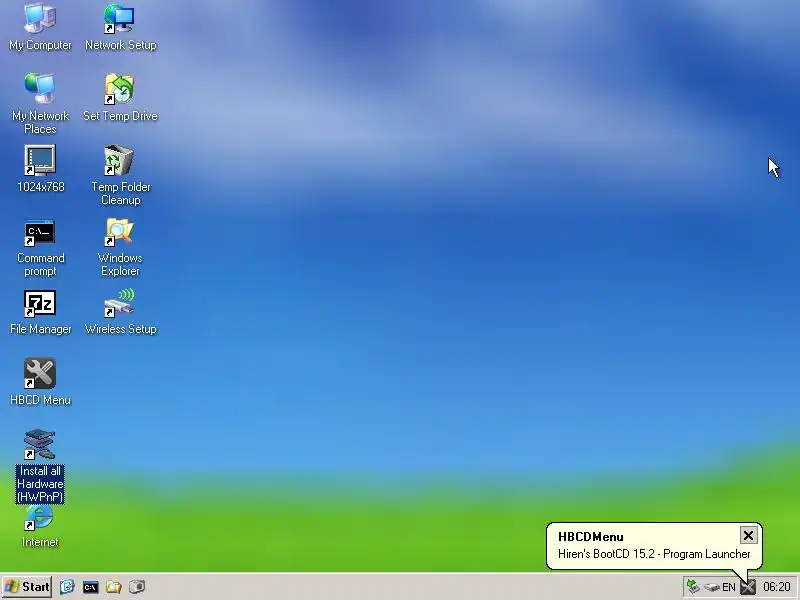Click the taskbar clock showing 06:20
The height and width of the screenshot is (600, 800).
coord(777,587)
